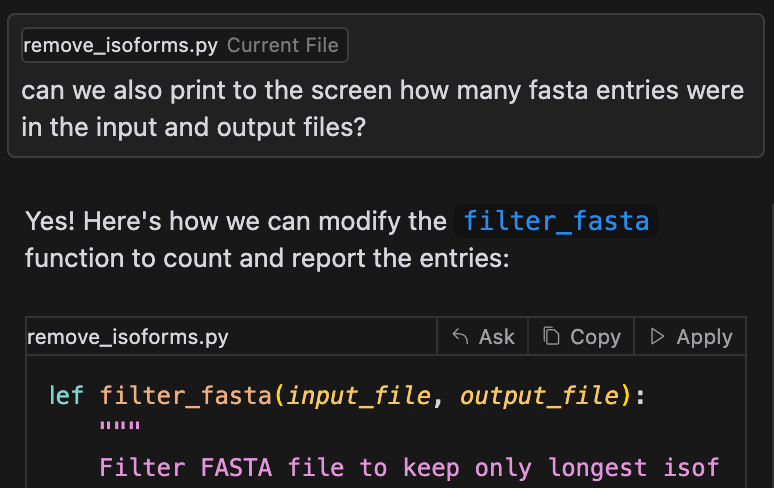The image size is (774, 488).
Task: Click the 'input and output files?' message line
Action: (x=193, y=128)
